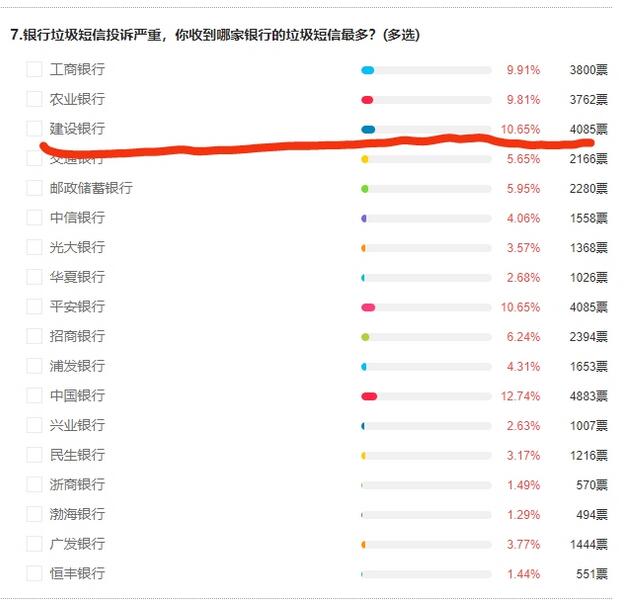This screenshot has height=604, width=625.
Task: Click the 3800票 vote count
Action: pyautogui.click(x=589, y=70)
